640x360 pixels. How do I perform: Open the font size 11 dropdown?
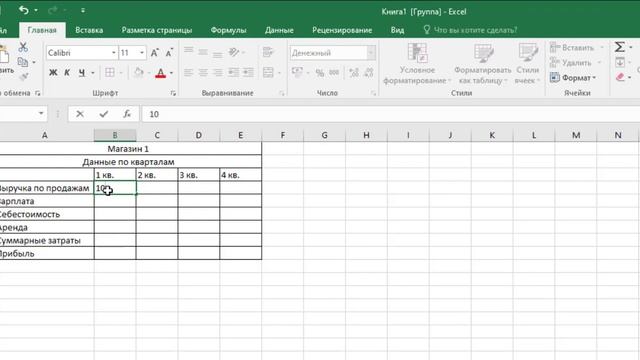pyautogui.click(x=142, y=53)
